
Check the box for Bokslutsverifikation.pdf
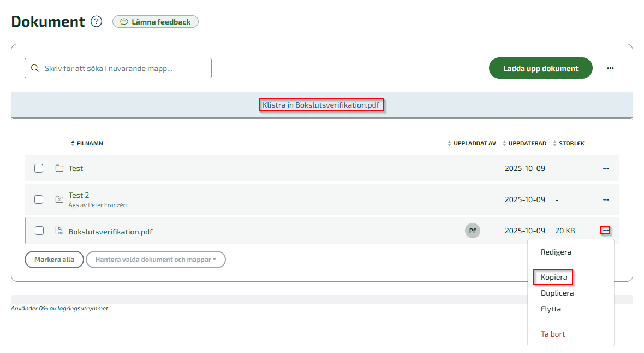39,231
